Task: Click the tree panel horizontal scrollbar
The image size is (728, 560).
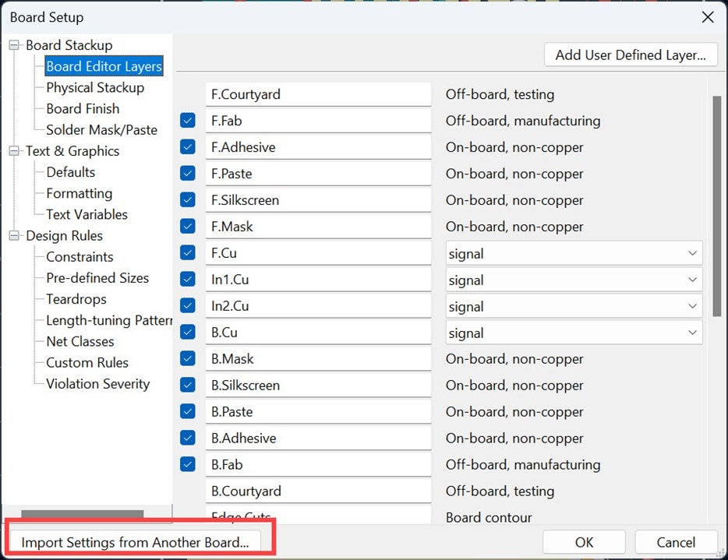Action: click(82, 513)
